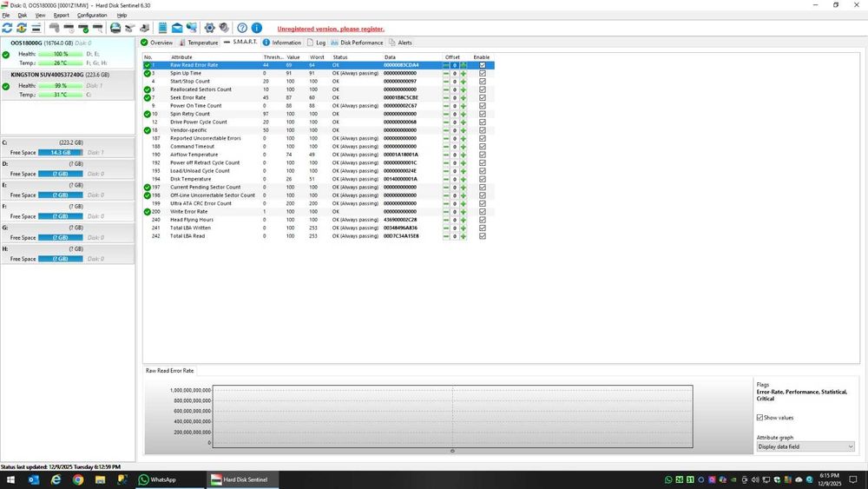Select the KINGSTON SUV400S37240G disk

click(67, 85)
